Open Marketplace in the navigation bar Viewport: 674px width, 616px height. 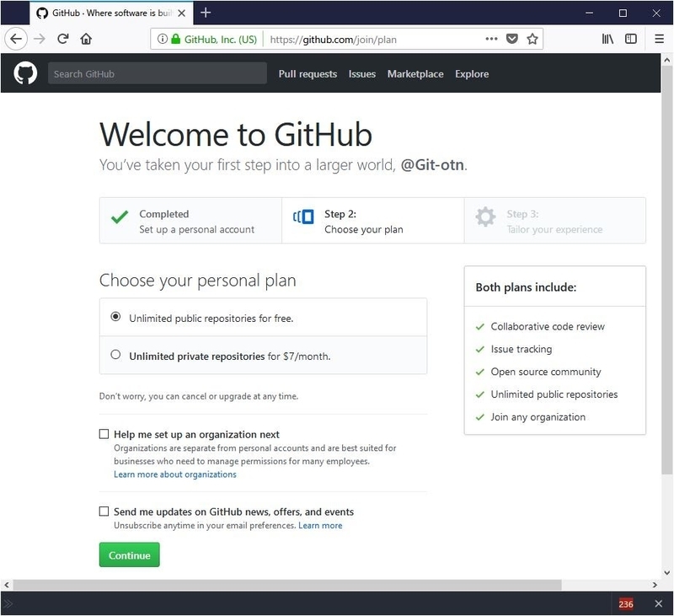[415, 74]
